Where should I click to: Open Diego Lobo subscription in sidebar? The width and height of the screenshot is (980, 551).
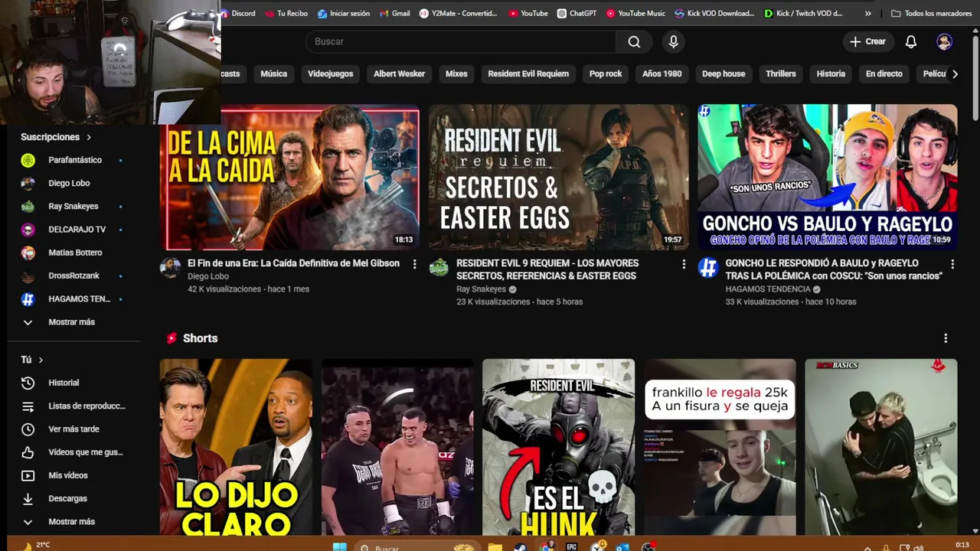coord(69,183)
